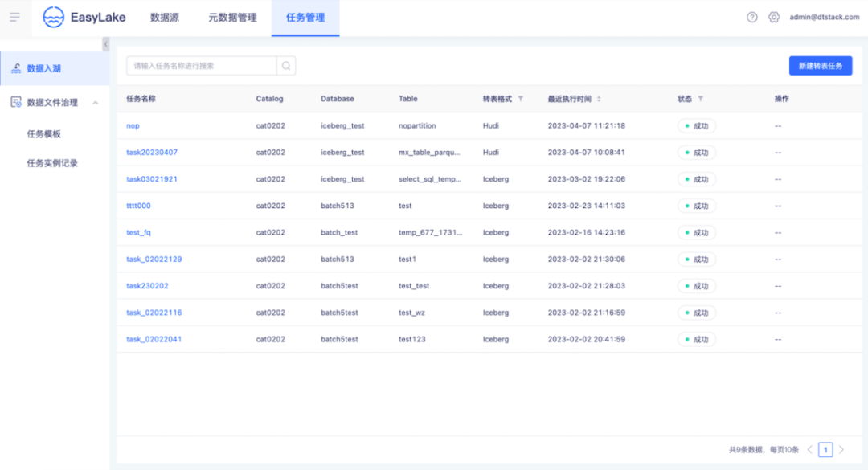The width and height of the screenshot is (868, 470).
Task: Sort by 最近执行时间 using the sort arrows
Action: point(599,99)
